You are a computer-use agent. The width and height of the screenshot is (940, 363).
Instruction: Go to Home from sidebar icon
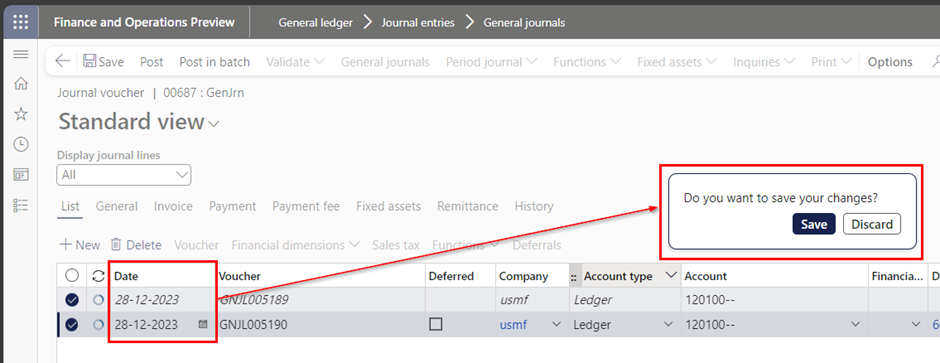point(20,83)
